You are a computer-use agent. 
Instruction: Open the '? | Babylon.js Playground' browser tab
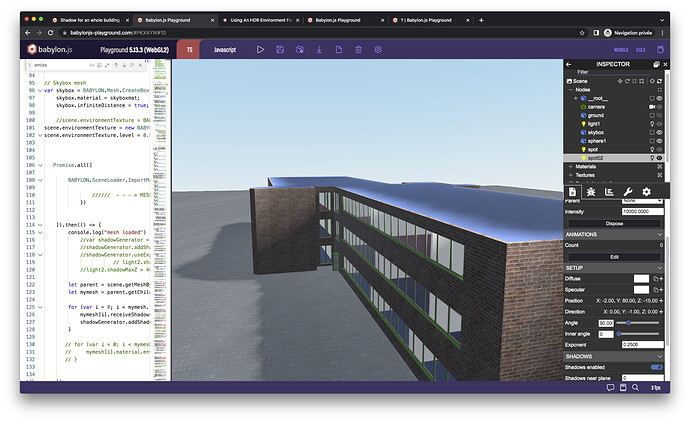coord(431,20)
